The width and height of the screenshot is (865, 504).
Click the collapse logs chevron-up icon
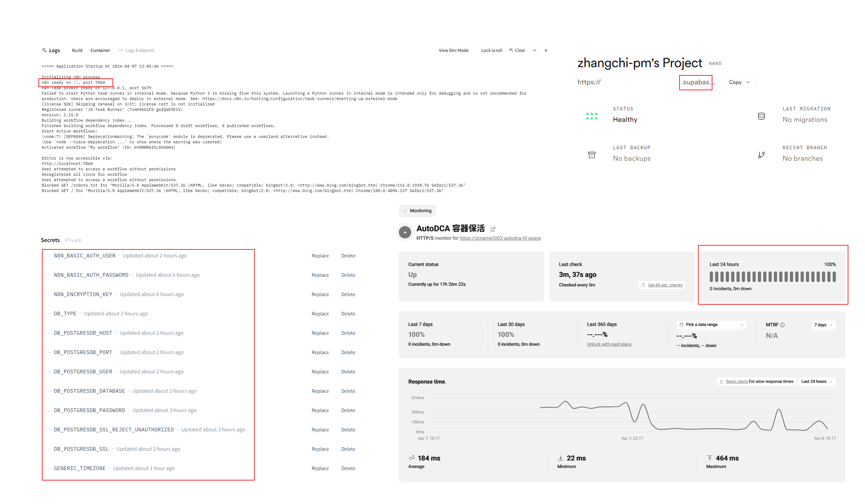click(x=535, y=50)
